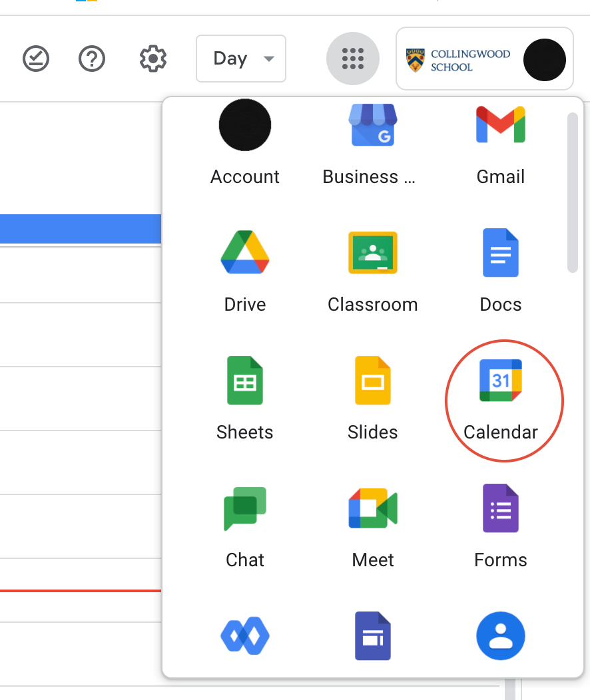Image resolution: width=590 pixels, height=700 pixels.
Task: Open the Calendar app icon
Action: [501, 381]
